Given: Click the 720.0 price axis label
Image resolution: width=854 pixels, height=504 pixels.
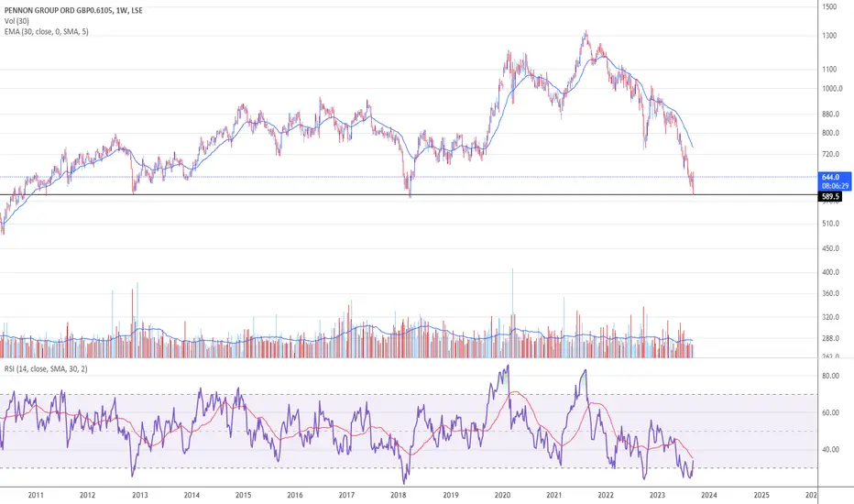Looking at the screenshot, I should click(830, 155).
